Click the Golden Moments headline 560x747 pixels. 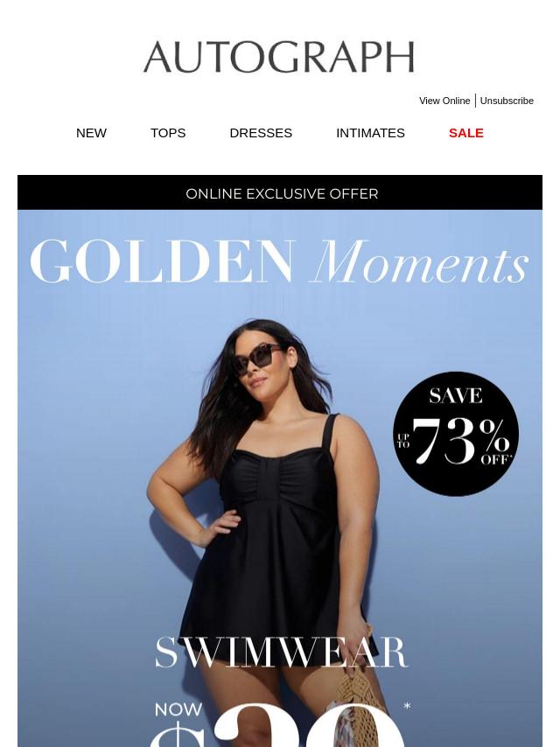279,262
